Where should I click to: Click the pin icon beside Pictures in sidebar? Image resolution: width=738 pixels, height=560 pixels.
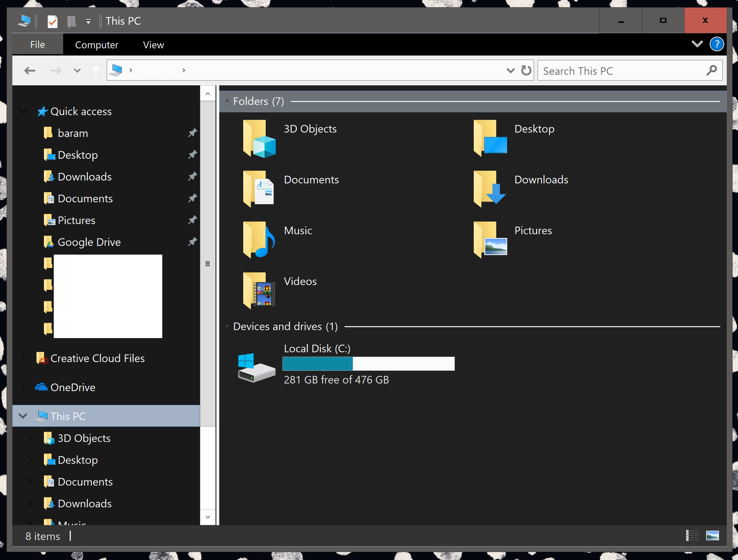[x=192, y=220]
